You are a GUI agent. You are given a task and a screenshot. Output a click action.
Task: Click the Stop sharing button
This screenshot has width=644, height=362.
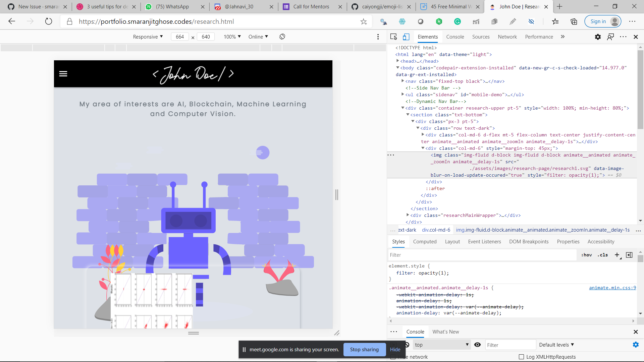point(364,349)
